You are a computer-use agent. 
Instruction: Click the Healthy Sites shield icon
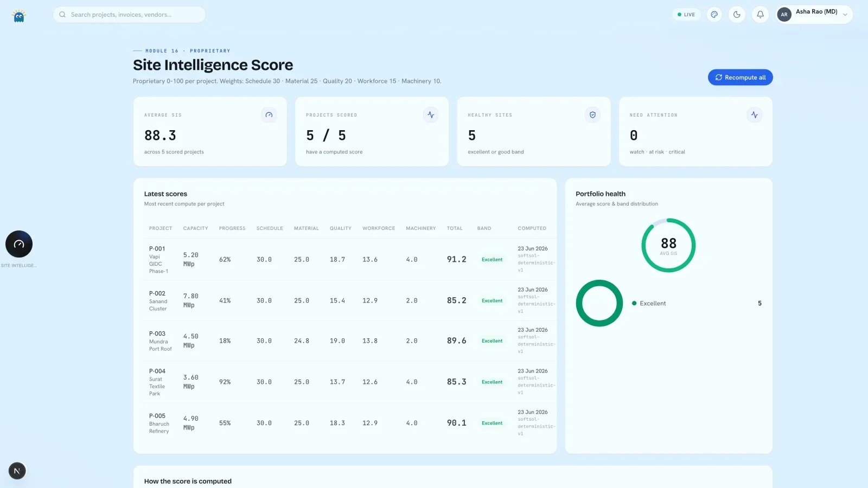pos(592,115)
